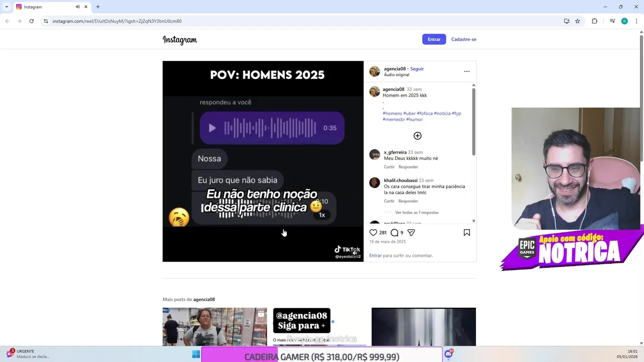Screen dimensions: 644x362
Task: Click the #noticia hashtag
Action: 442,113
